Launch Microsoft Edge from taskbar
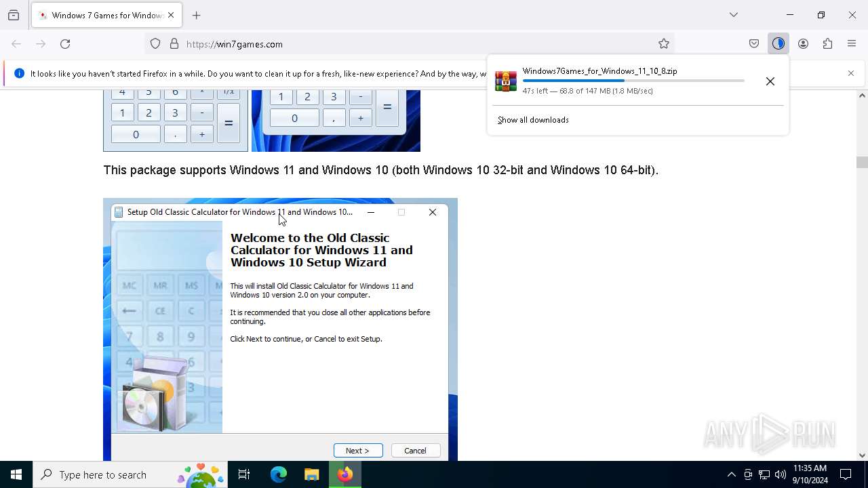This screenshot has width=868, height=488. coord(279,474)
